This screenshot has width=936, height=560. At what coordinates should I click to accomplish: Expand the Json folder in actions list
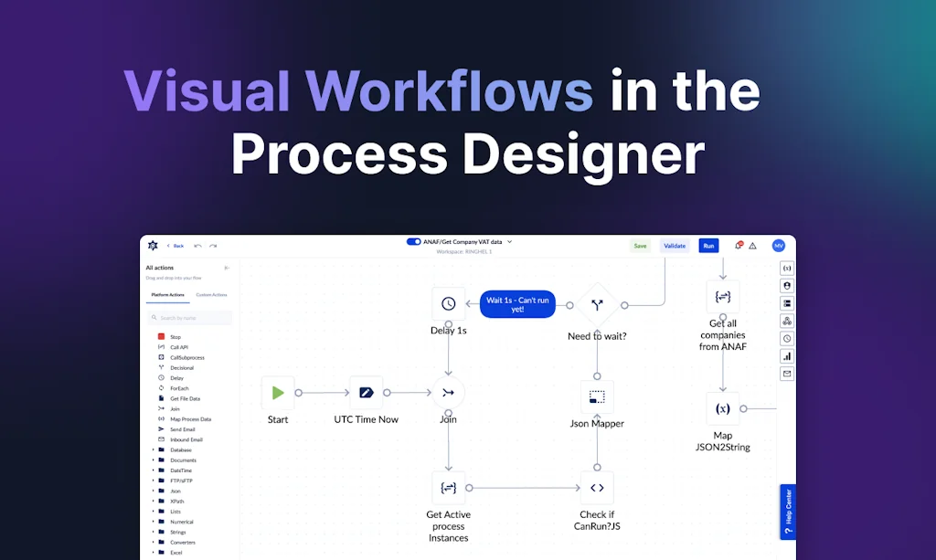coord(153,491)
